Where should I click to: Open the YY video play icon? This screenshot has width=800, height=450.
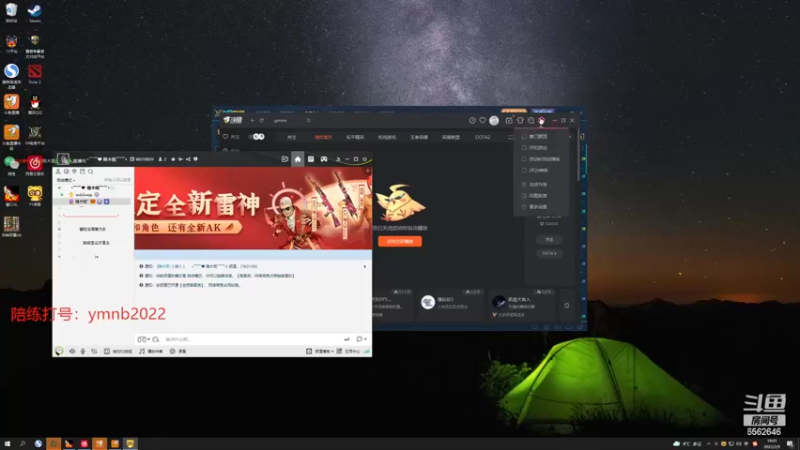(285, 159)
